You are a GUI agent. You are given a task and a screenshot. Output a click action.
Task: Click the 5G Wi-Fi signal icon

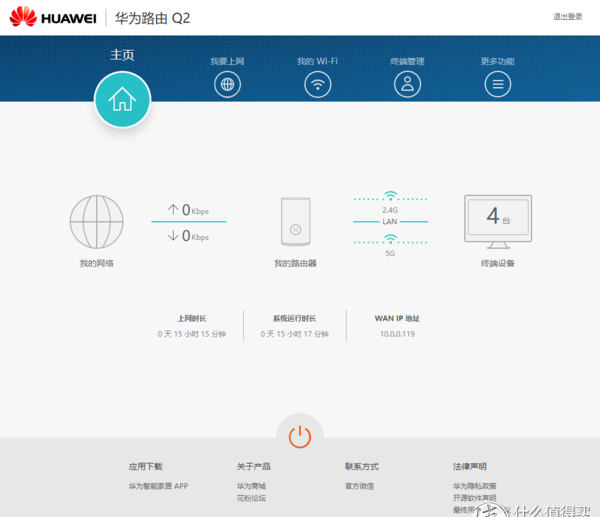[390, 239]
